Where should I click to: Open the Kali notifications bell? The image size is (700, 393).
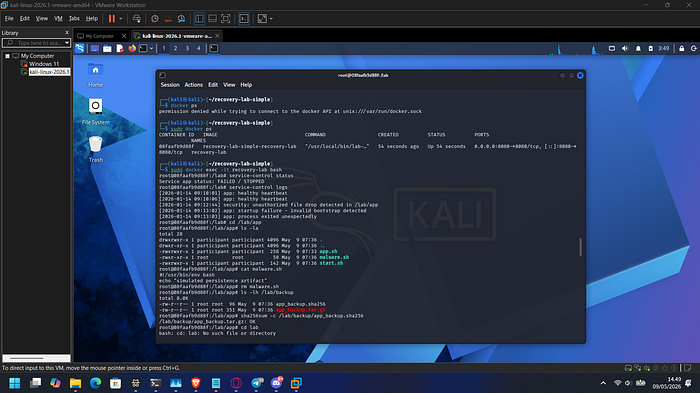point(638,48)
